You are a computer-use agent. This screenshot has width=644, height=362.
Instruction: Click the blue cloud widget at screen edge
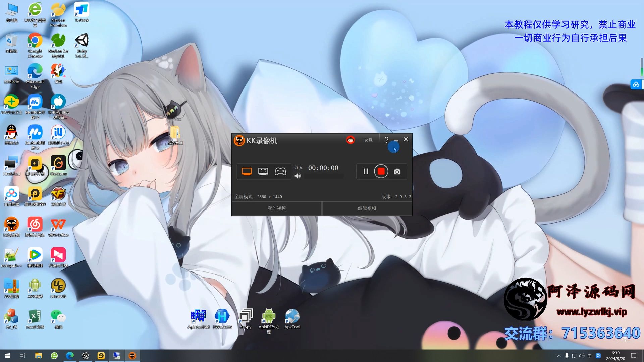click(636, 85)
